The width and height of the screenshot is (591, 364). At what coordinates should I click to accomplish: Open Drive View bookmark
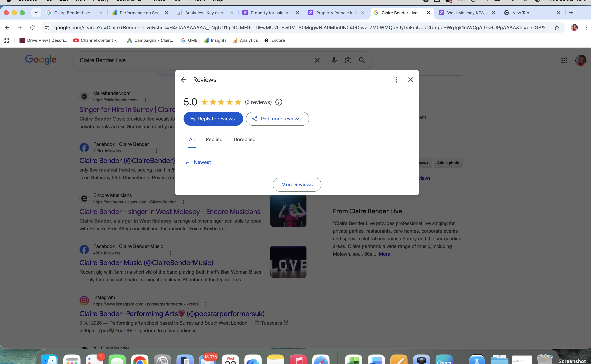coord(43,40)
